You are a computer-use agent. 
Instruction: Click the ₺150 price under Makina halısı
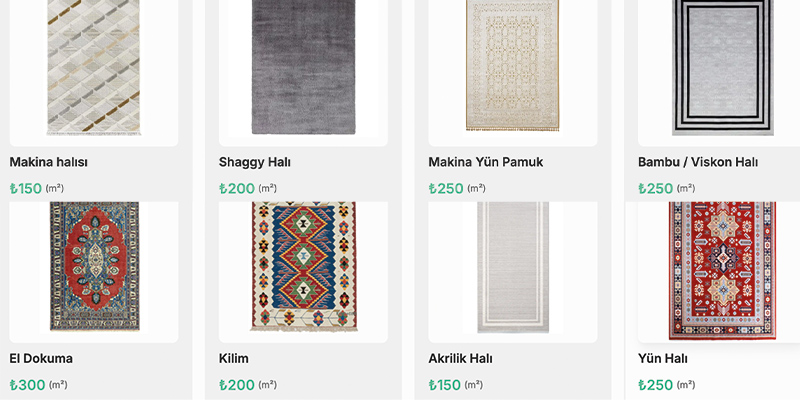(26, 189)
